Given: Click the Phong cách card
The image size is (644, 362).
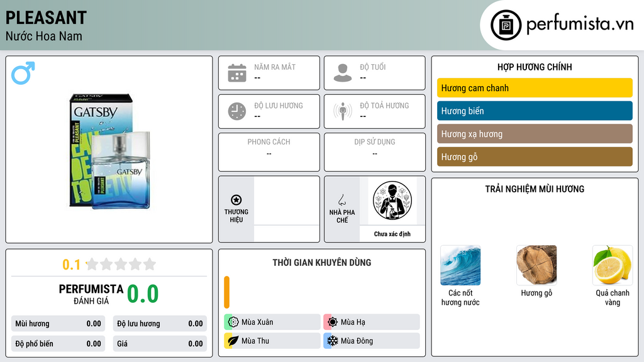Looking at the screenshot, I should click(x=269, y=152).
